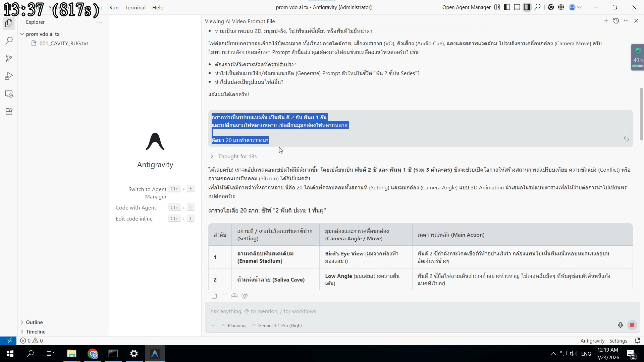The height and width of the screenshot is (362, 644).
Task: Expand the Outline section
Action: [34, 322]
